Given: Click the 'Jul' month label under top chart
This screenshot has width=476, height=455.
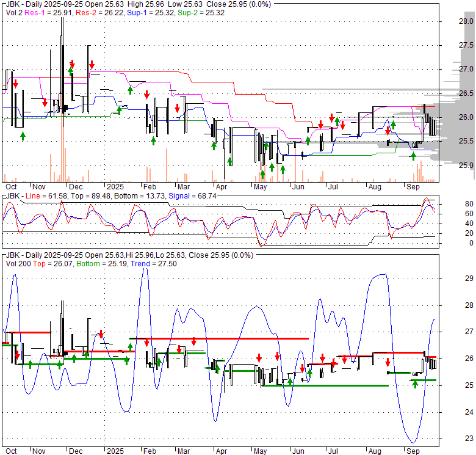Looking at the screenshot, I should click(333, 187).
